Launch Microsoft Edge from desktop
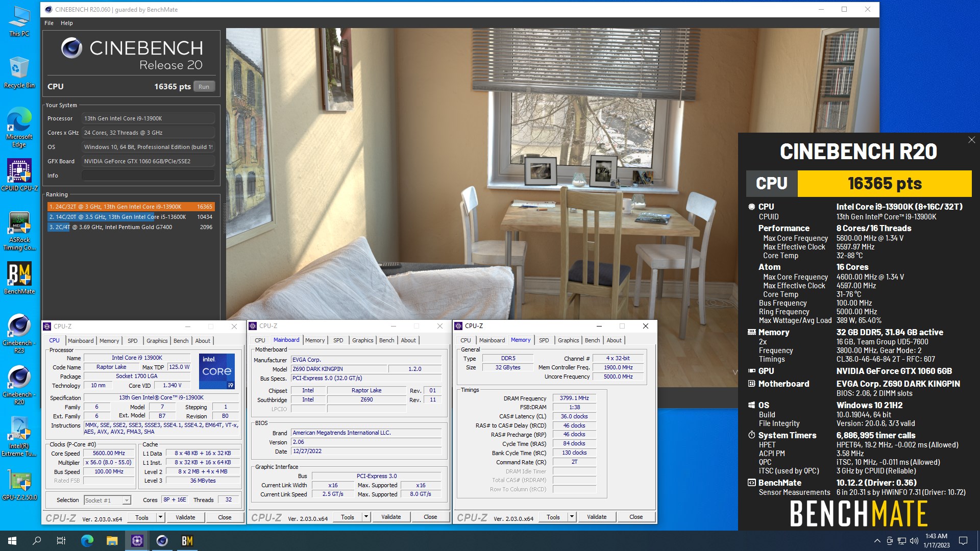 point(19,128)
